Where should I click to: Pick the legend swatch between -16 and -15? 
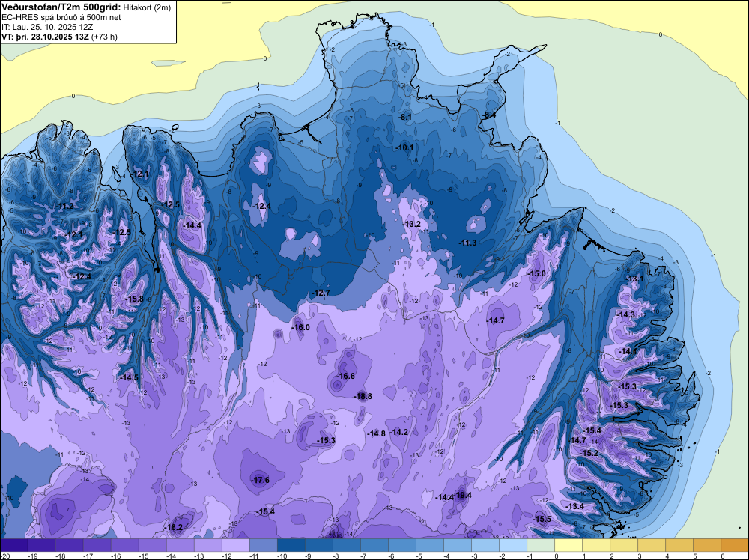click(124, 544)
